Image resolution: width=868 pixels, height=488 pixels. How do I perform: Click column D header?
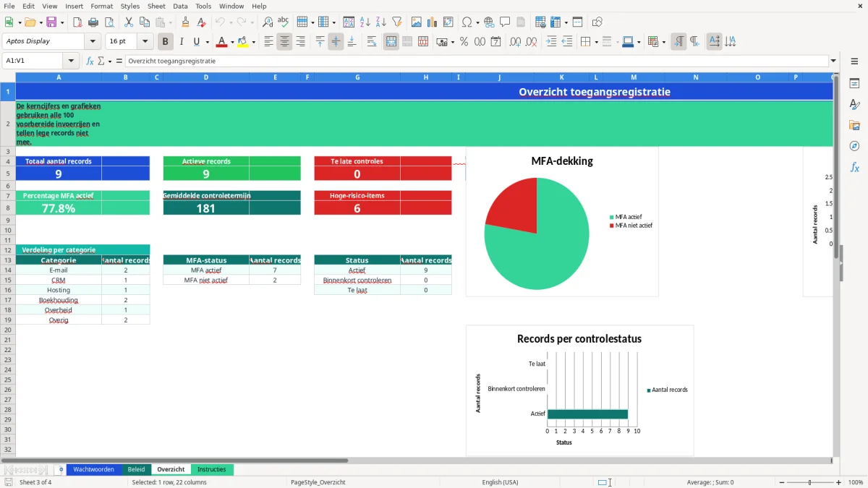click(206, 77)
